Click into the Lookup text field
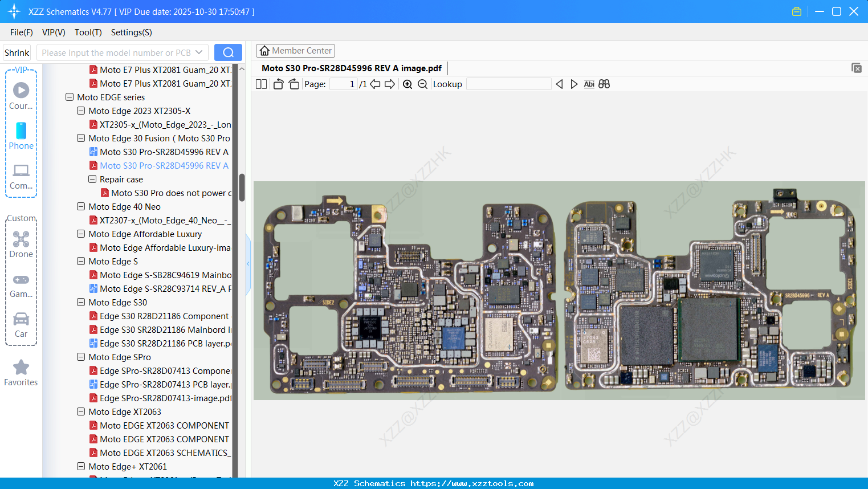This screenshot has width=868, height=489. click(x=508, y=84)
